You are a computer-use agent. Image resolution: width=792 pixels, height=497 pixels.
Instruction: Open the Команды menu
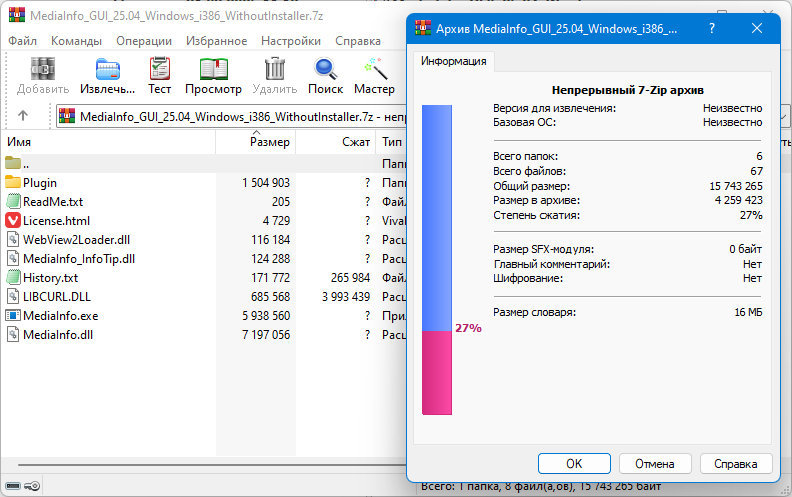pos(76,41)
